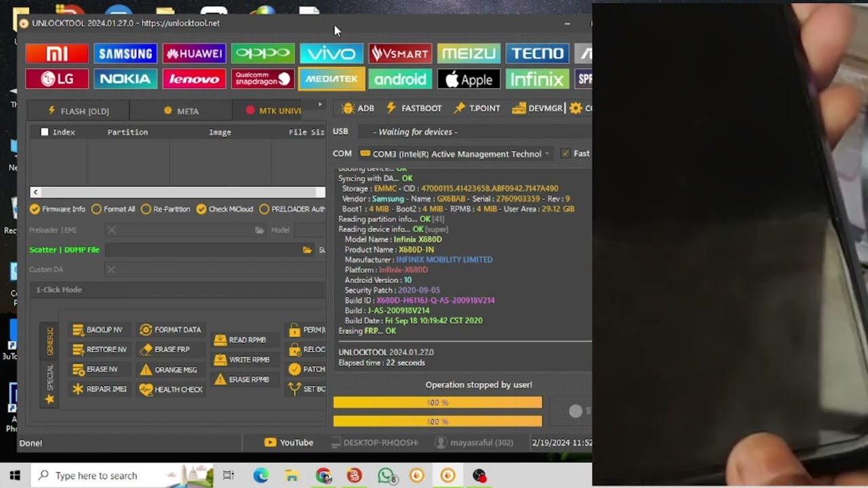868x488 pixels.
Task: Disable the Firmware Info option
Action: [x=58, y=209]
